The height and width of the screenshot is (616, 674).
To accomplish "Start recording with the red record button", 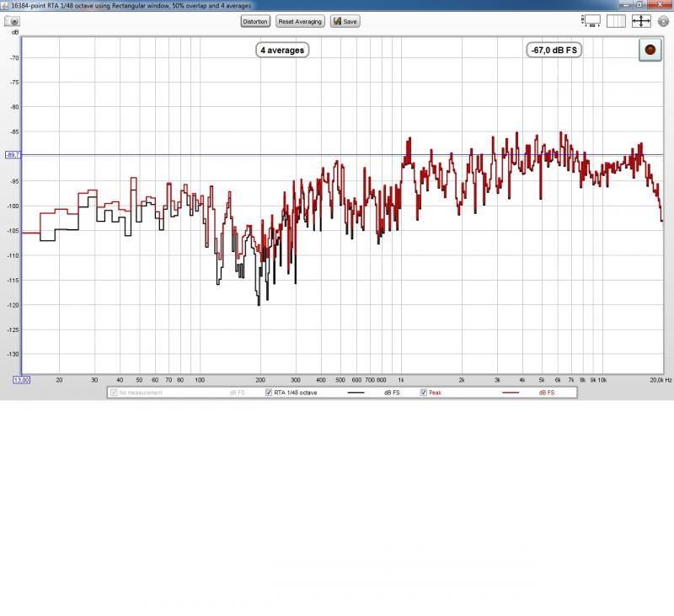I will pos(650,50).
